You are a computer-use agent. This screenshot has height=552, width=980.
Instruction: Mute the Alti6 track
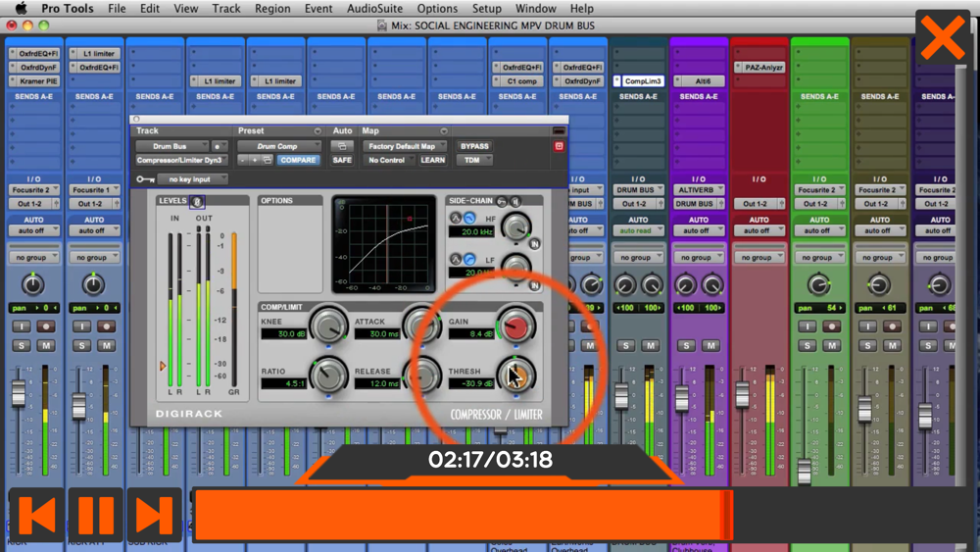point(710,346)
